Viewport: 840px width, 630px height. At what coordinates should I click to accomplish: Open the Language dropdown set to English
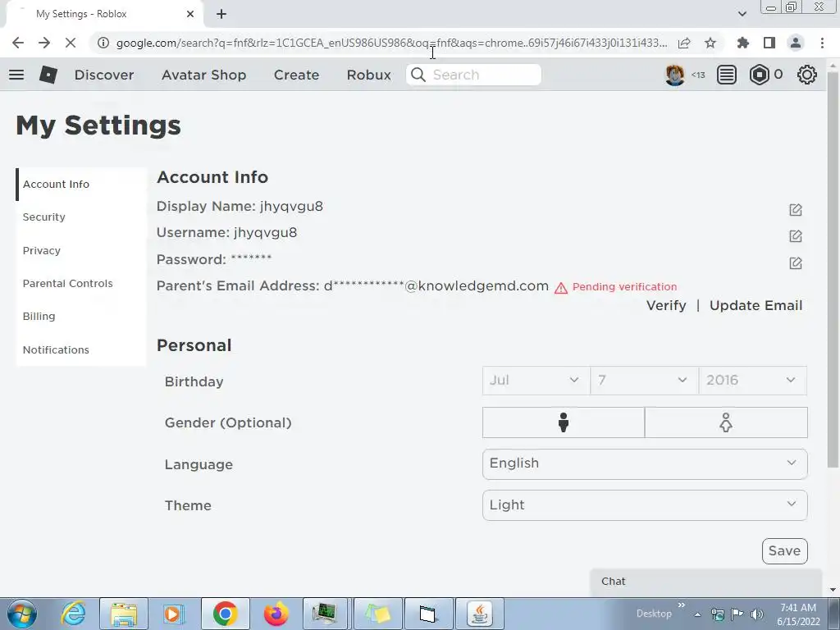645,464
